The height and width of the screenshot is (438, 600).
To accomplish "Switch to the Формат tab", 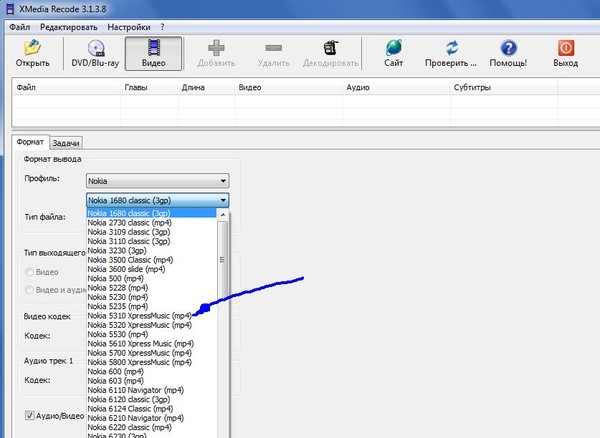I will [x=30, y=142].
